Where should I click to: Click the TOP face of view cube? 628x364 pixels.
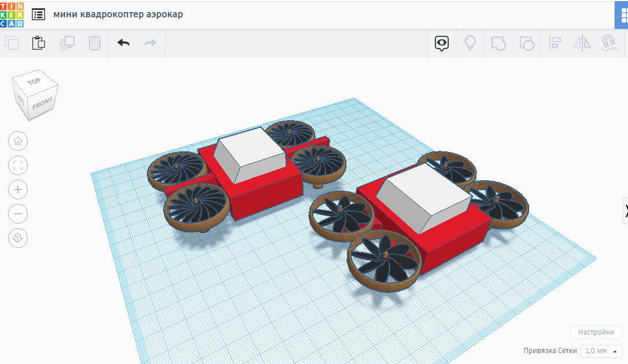click(x=35, y=81)
